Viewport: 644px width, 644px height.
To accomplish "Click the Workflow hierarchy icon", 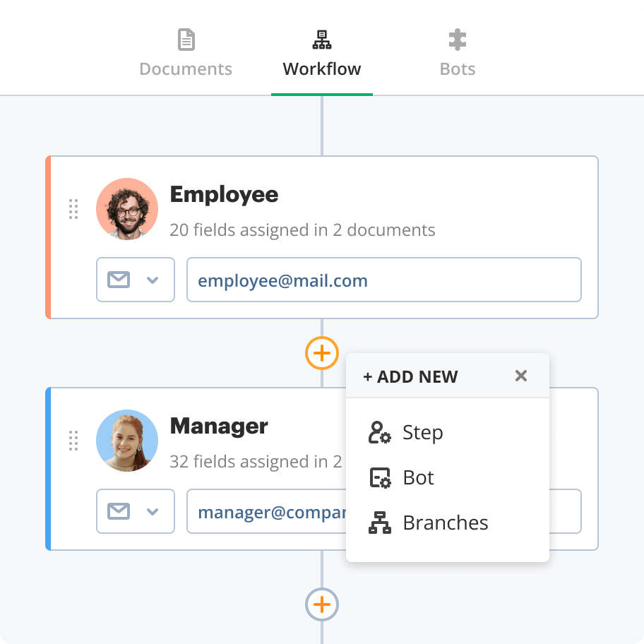I will coord(321,39).
